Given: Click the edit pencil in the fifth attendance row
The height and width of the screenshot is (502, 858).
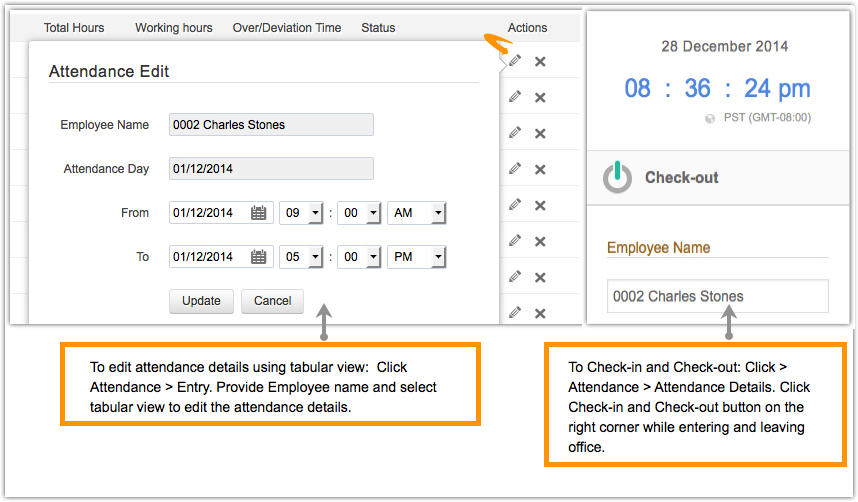Looking at the screenshot, I should coord(515,205).
